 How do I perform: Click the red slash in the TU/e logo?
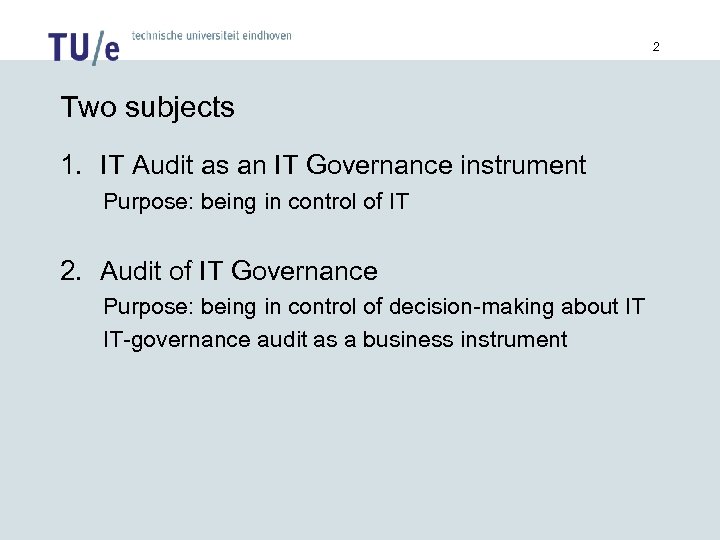pos(97,48)
